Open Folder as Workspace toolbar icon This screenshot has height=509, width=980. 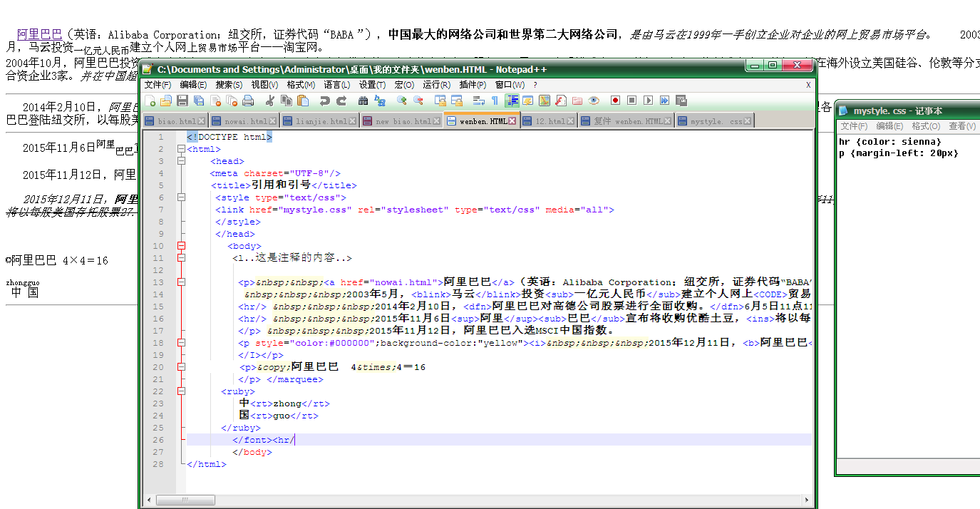coord(577,101)
